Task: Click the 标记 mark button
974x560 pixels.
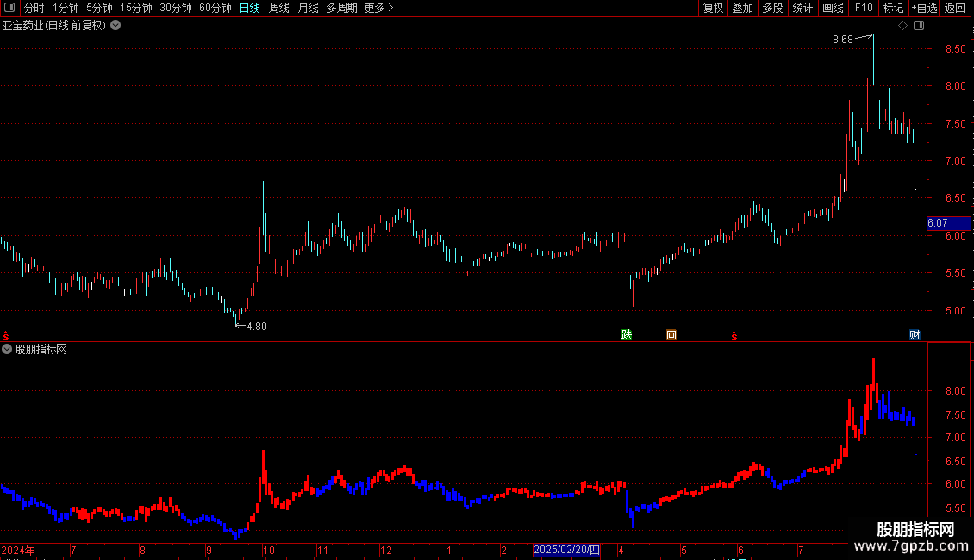Action: [x=893, y=8]
